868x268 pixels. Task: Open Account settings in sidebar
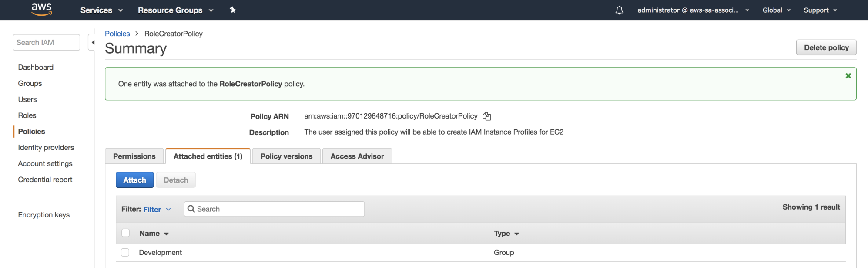pyautogui.click(x=45, y=163)
